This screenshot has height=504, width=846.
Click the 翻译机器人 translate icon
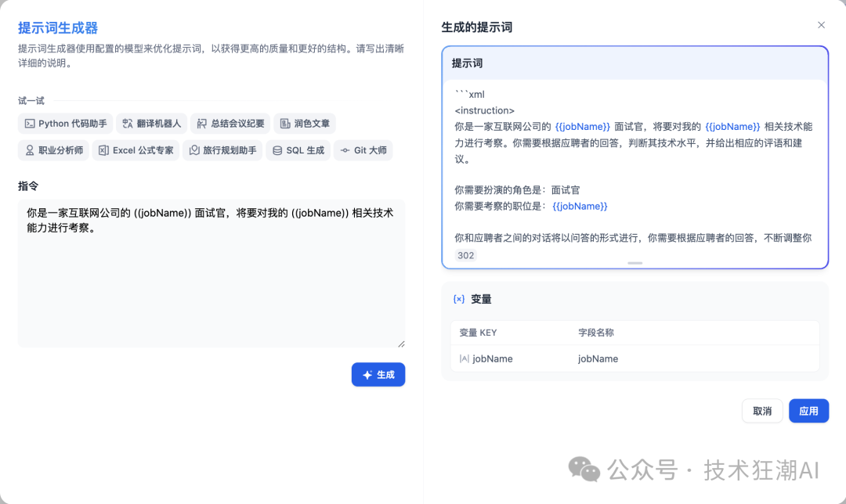point(128,124)
